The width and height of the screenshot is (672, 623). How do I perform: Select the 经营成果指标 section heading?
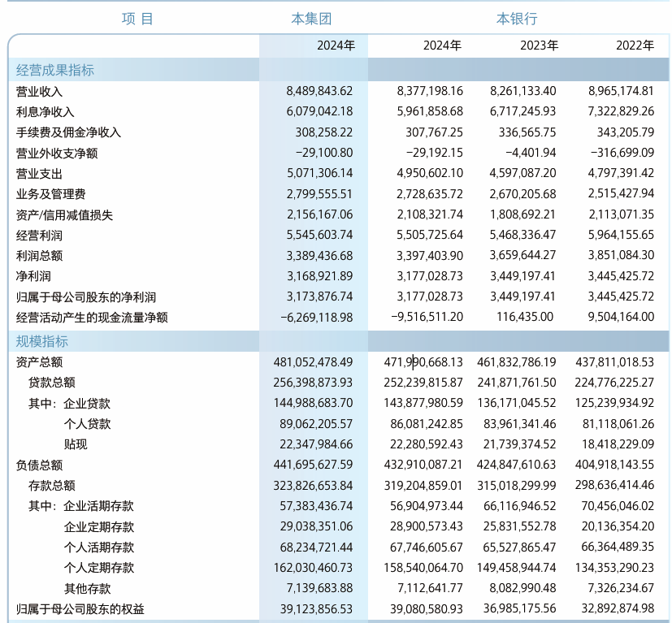[55, 70]
